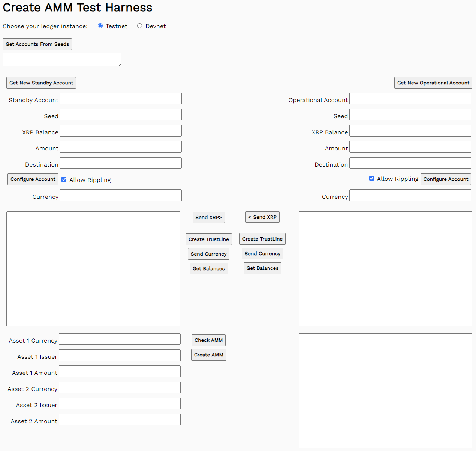The height and width of the screenshot is (451, 476).
Task: Select the Testnet ledger instance
Action: click(x=100, y=26)
